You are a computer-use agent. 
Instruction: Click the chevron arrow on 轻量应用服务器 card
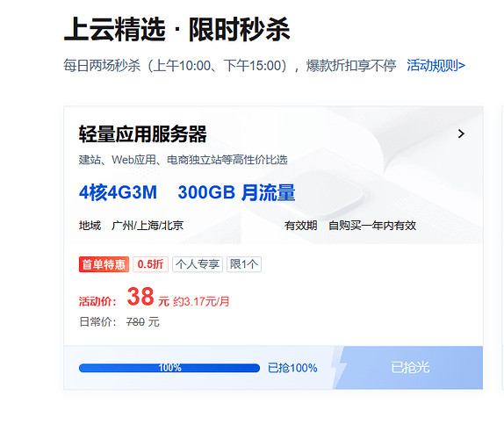click(461, 133)
